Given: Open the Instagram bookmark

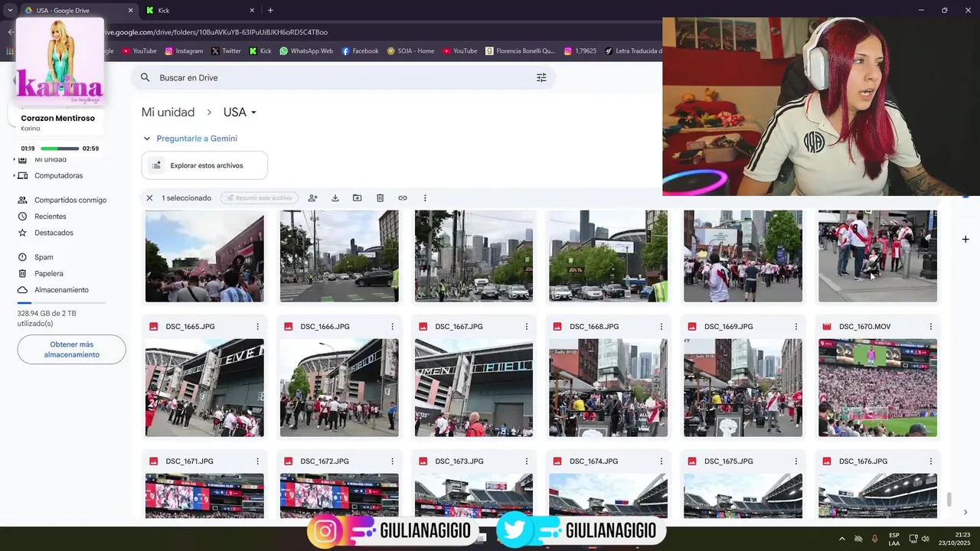Looking at the screenshot, I should 184,51.
